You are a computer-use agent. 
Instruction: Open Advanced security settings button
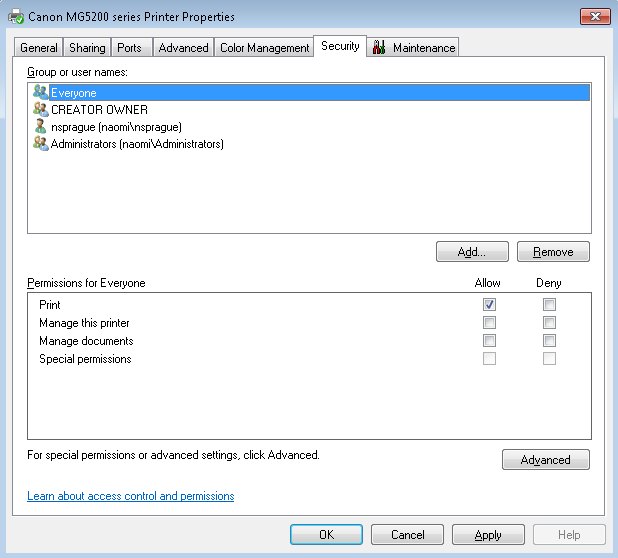tap(545, 460)
